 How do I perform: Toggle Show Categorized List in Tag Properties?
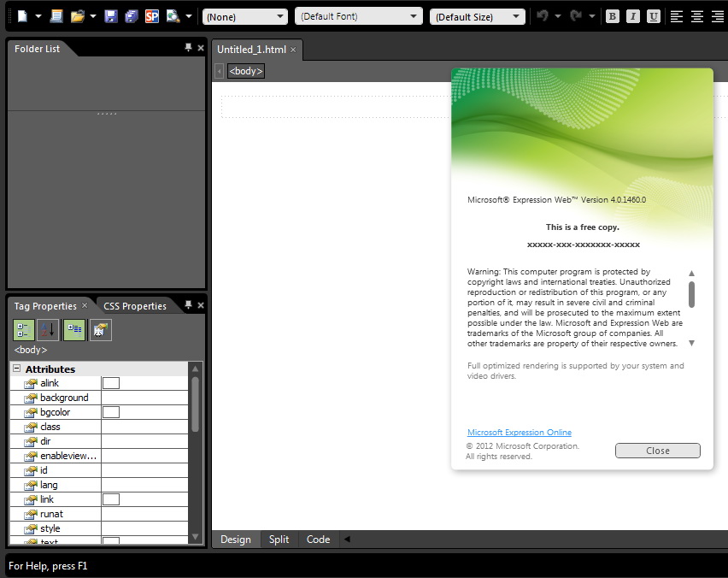[x=24, y=330]
